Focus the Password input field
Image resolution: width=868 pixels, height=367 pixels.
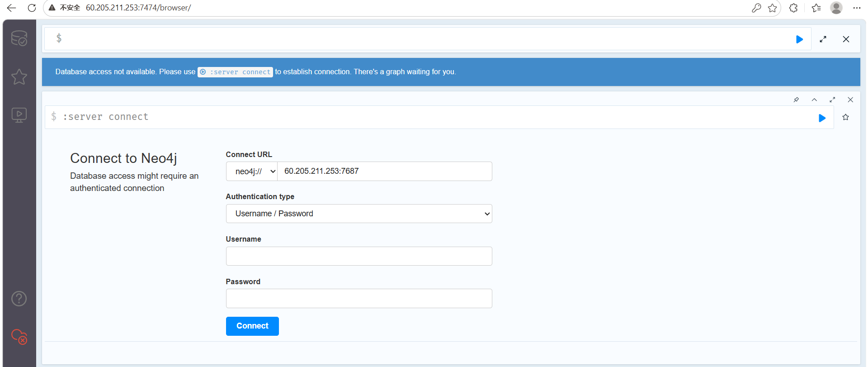click(x=359, y=299)
